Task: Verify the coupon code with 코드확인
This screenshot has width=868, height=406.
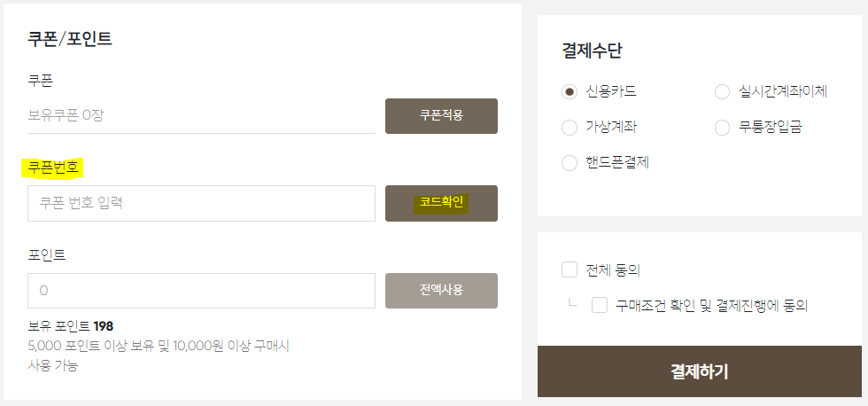Action: (441, 203)
